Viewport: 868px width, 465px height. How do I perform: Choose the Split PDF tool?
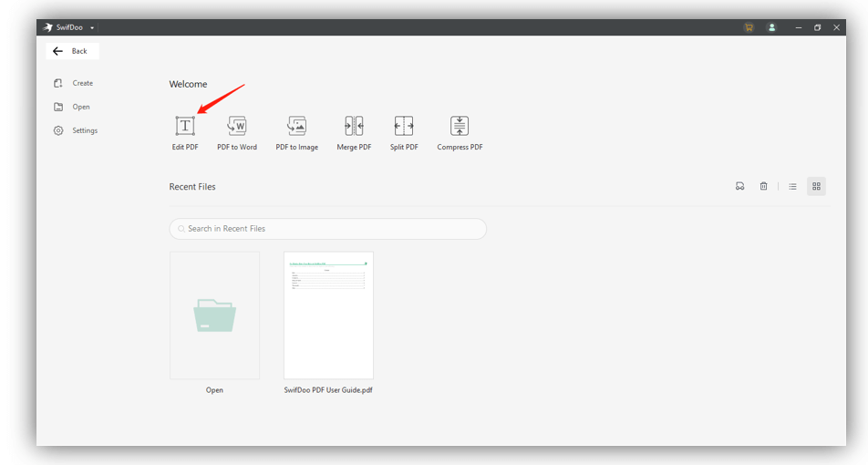[404, 133]
